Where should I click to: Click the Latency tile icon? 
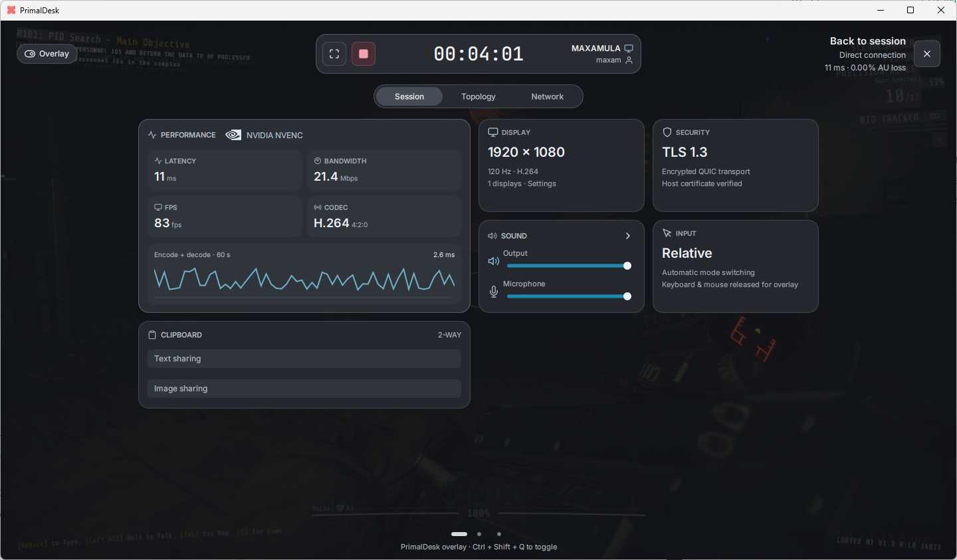pos(158,161)
